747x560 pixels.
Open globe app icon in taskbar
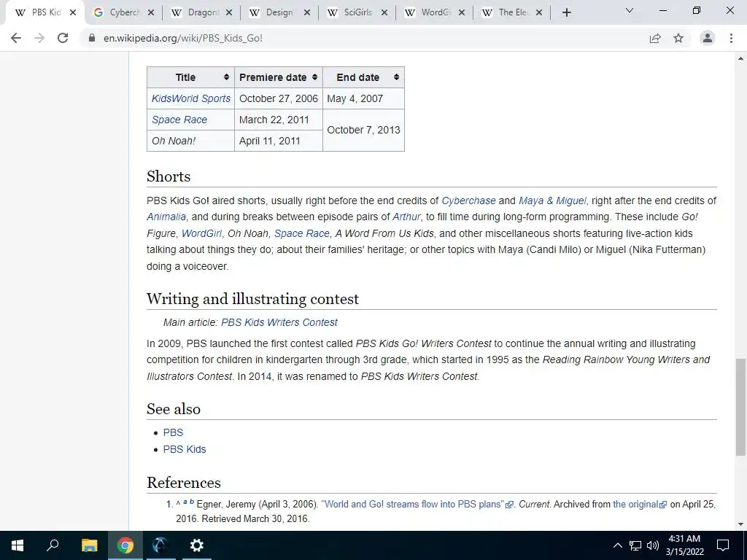coord(160,545)
